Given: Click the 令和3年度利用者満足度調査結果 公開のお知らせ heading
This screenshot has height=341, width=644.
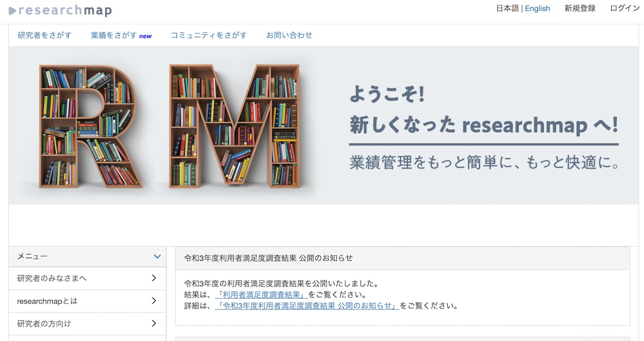Looking at the screenshot, I should pyautogui.click(x=268, y=258).
